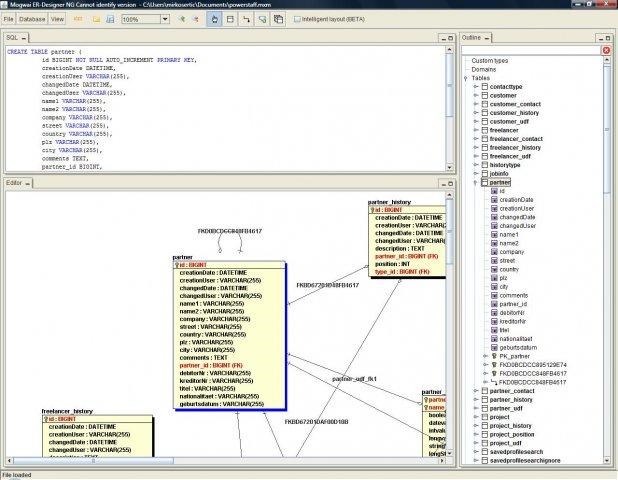Screen dimensions: 618x480
Task: Click the Outline search input field
Action: [530, 50]
